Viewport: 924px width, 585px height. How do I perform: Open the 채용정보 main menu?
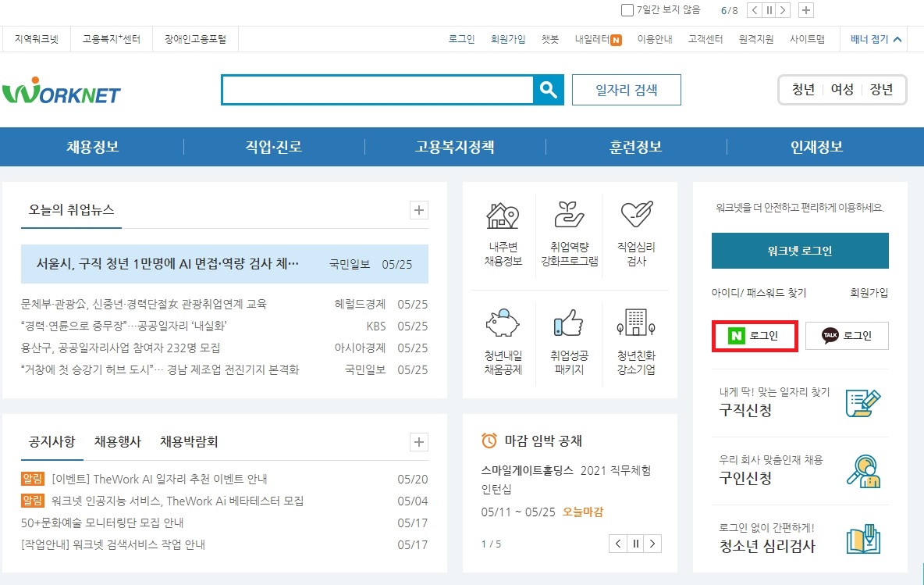93,147
